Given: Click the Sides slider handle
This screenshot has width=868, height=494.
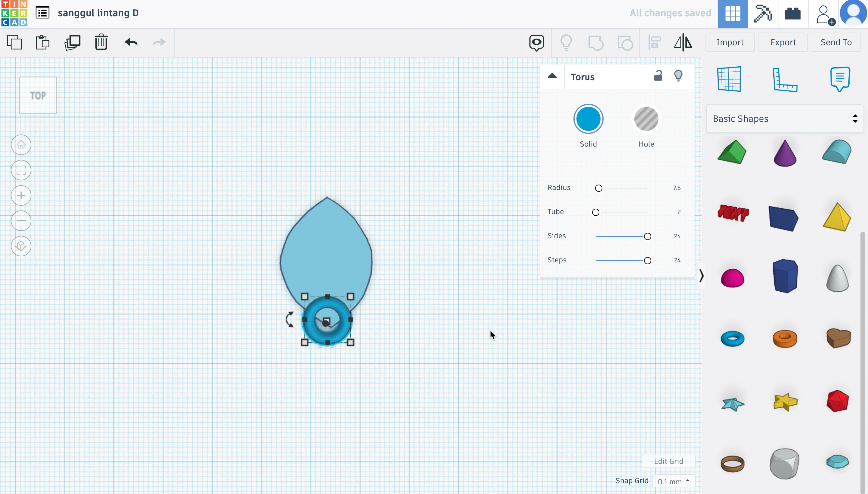Looking at the screenshot, I should tap(648, 236).
